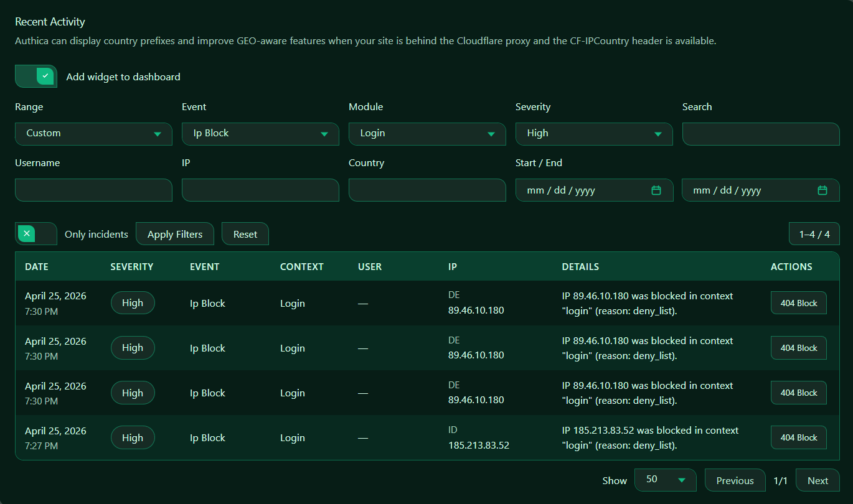Viewport: 853px width, 504px height.
Task: Open the end date calendar picker icon
Action: point(822,190)
